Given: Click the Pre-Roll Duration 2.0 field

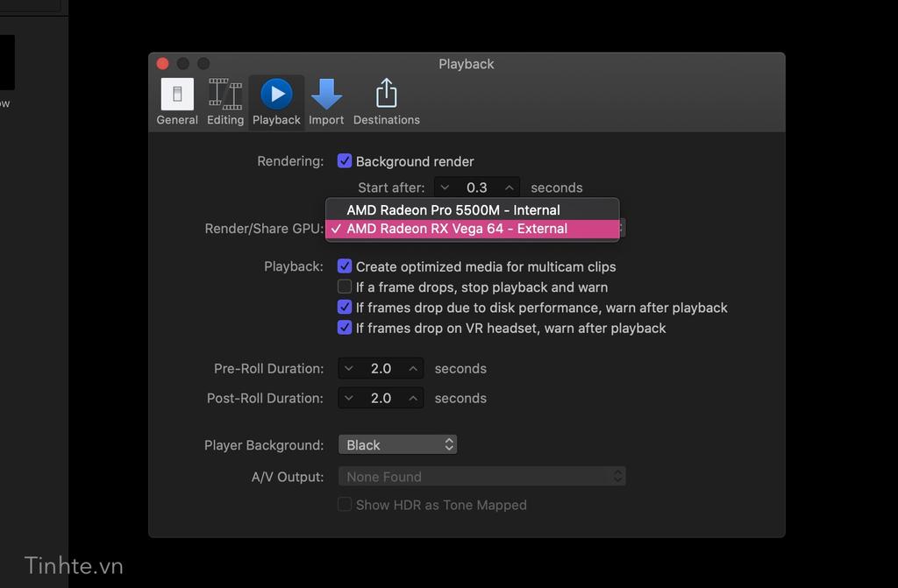Looking at the screenshot, I should [381, 368].
